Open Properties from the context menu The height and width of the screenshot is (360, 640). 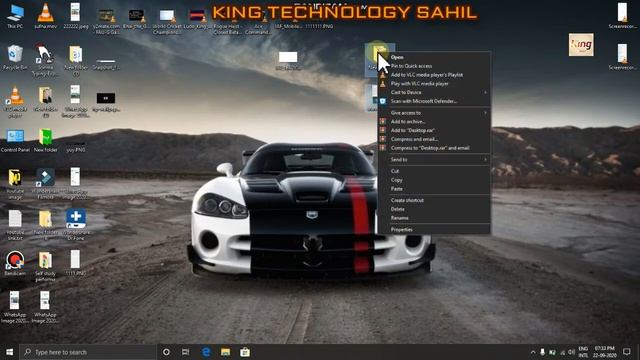(x=434, y=229)
